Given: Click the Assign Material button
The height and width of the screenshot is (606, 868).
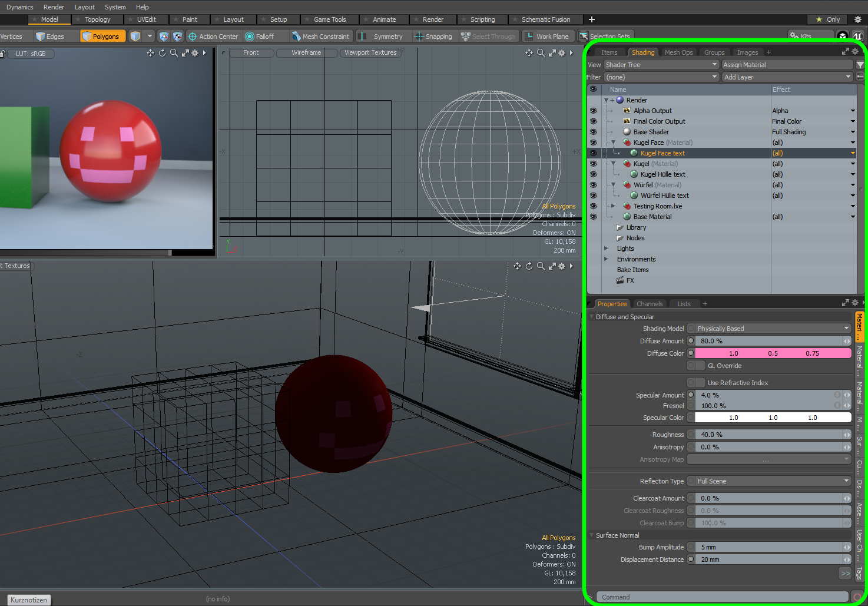Looking at the screenshot, I should [787, 65].
